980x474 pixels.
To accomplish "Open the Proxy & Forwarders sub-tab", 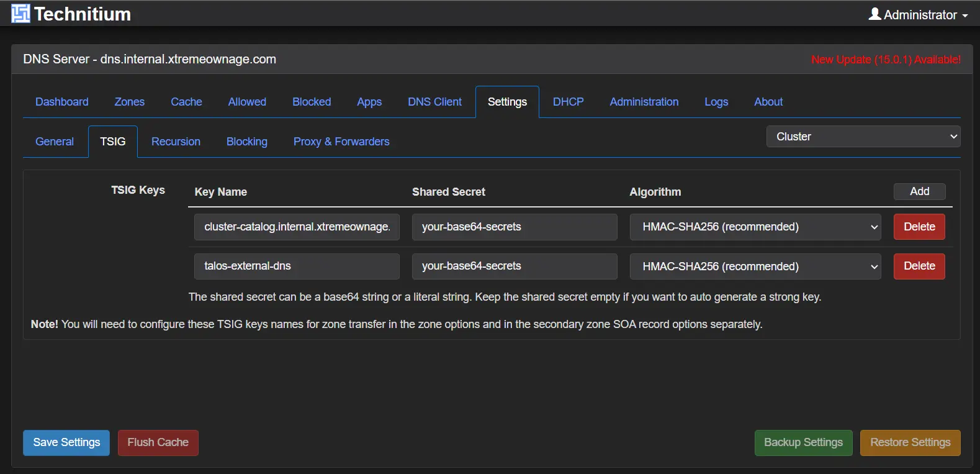I will click(x=341, y=142).
